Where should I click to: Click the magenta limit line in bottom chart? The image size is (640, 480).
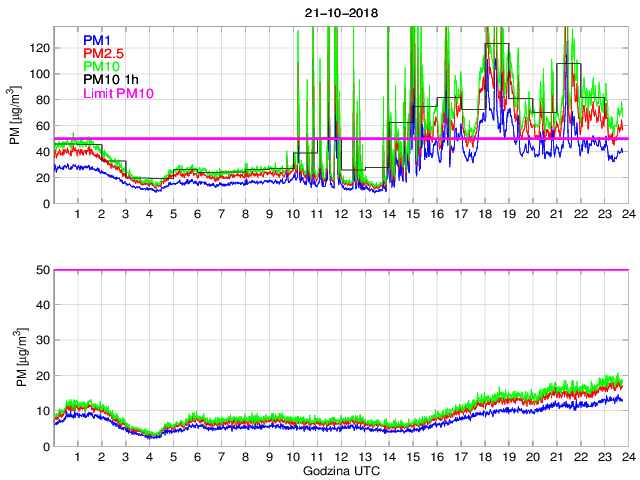[x=341, y=270]
